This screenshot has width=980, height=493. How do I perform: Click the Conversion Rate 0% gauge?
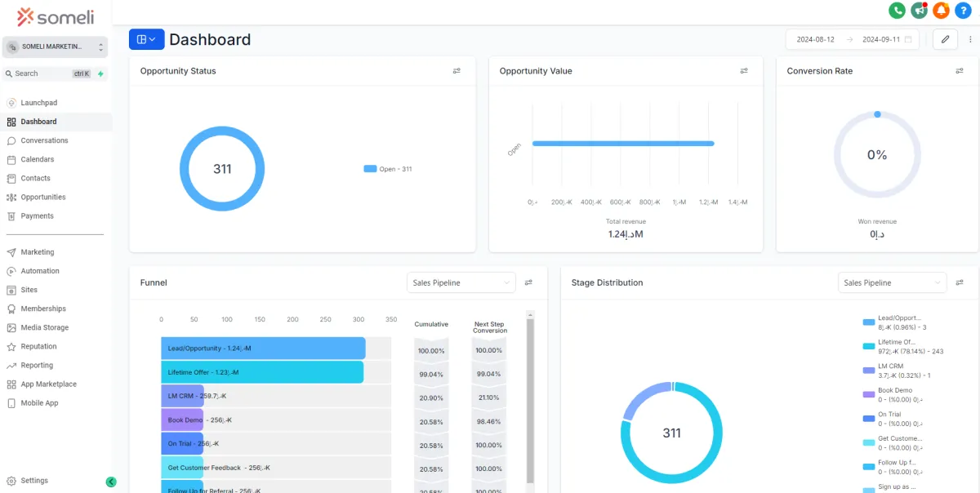click(x=877, y=154)
